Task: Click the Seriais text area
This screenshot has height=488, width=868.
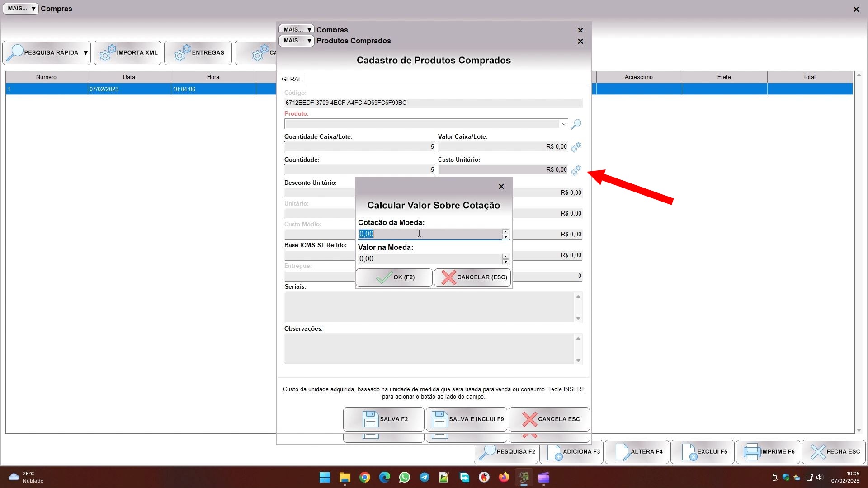Action: pos(429,308)
